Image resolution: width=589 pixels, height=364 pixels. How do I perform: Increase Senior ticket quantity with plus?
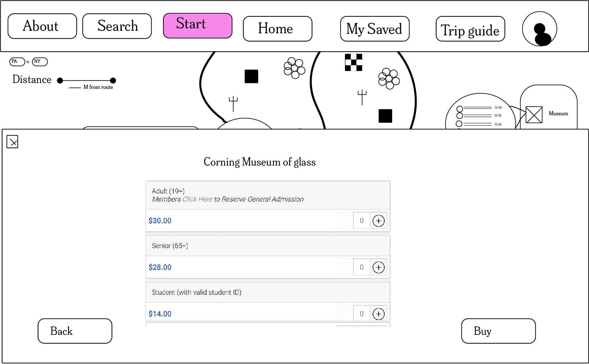coord(378,267)
